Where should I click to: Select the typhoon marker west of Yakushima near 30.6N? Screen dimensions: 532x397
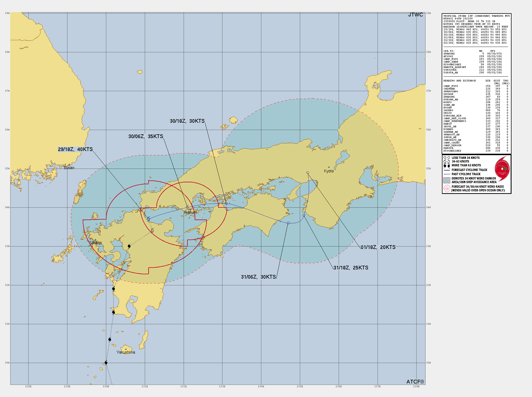tap(110, 340)
